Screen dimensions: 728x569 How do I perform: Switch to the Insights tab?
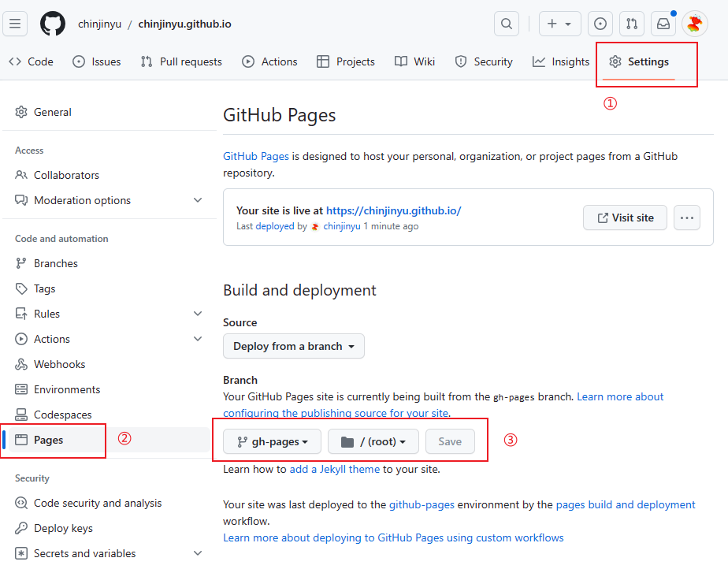tap(560, 61)
